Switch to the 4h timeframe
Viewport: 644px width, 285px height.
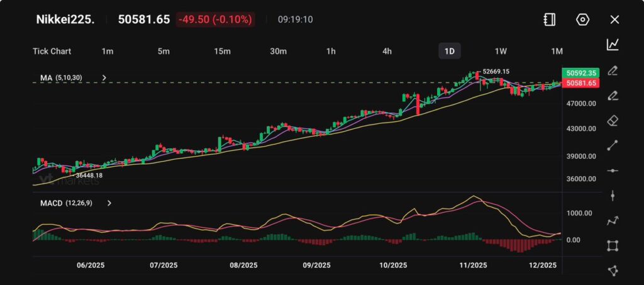pos(387,51)
